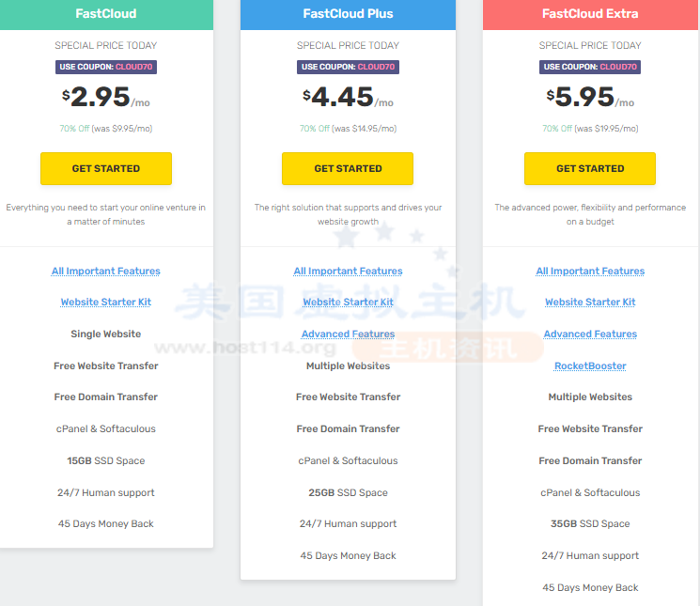The height and width of the screenshot is (606, 700).
Task: Click 'SPECIAL PRICE TODAY' in FastCloud Plus card
Action: [x=348, y=45]
